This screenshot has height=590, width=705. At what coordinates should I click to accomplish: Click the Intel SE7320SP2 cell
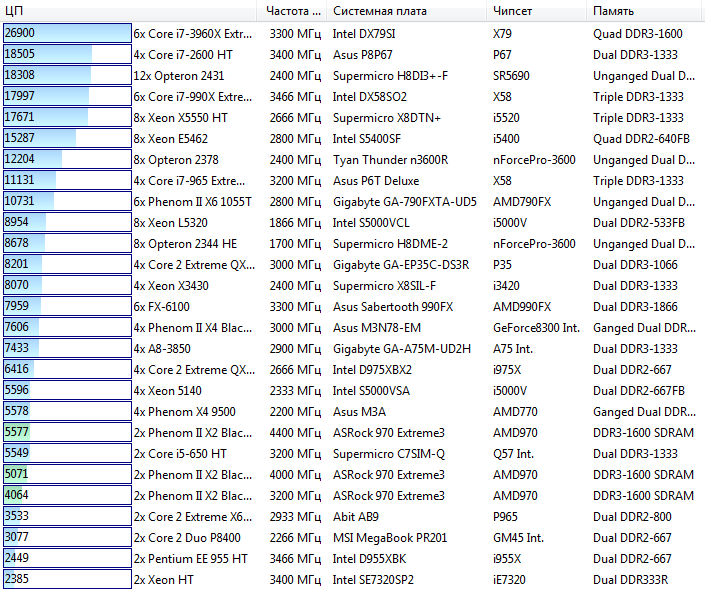[373, 580]
